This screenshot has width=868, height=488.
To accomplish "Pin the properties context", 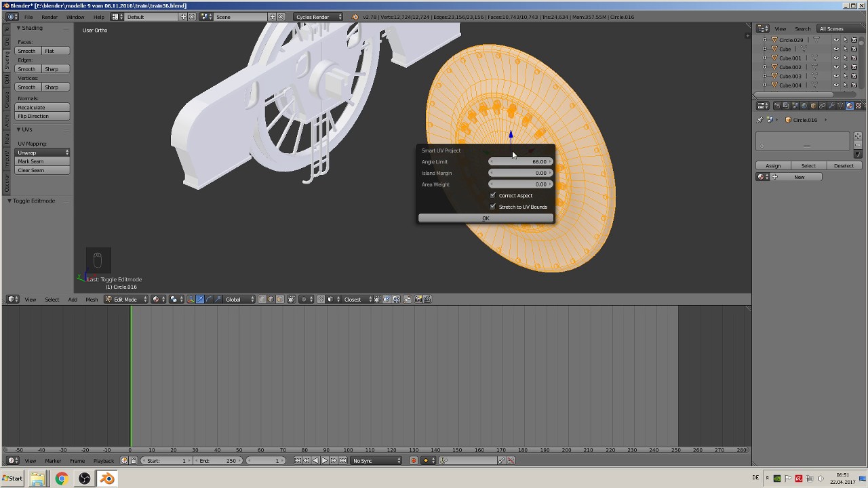I will pos(759,120).
